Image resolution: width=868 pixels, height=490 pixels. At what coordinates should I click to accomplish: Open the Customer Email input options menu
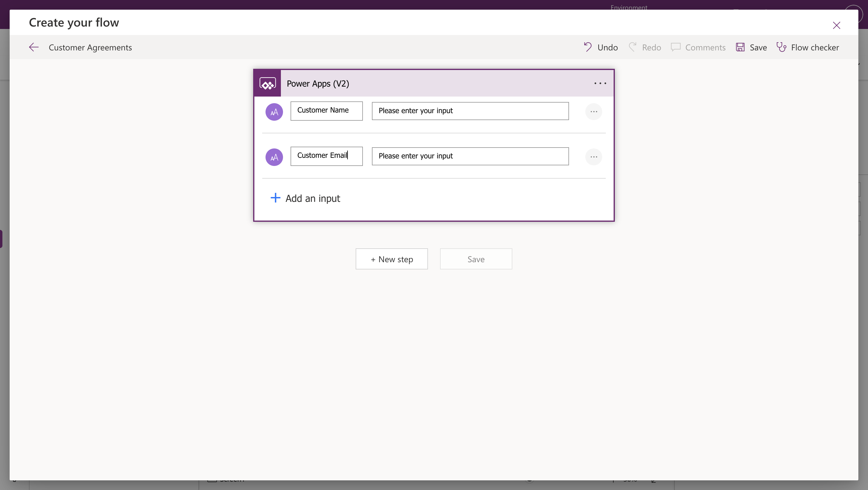pos(594,157)
